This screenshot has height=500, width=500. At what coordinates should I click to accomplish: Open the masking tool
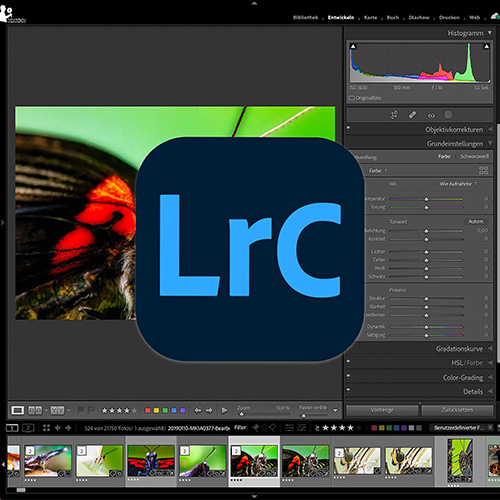[448, 115]
